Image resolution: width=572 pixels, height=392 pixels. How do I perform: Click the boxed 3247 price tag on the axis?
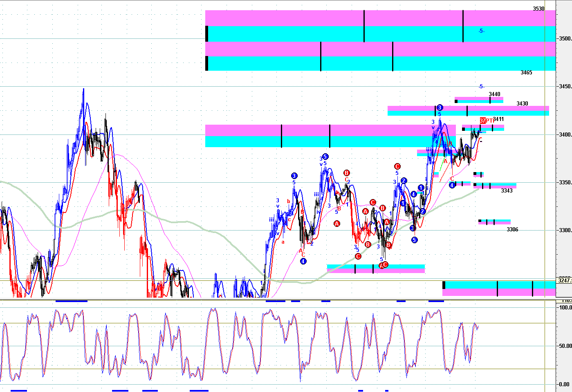(x=564, y=280)
